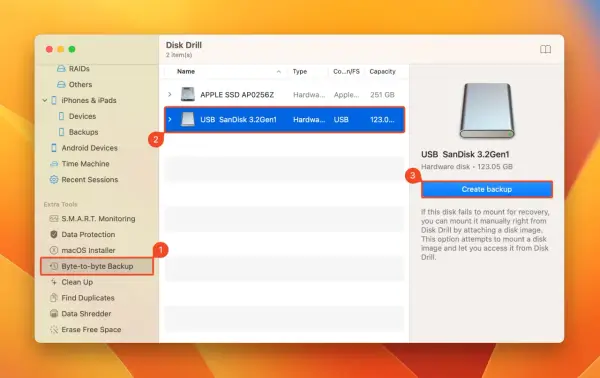Sort by Name column header
This screenshot has height=378, width=600.
[186, 72]
